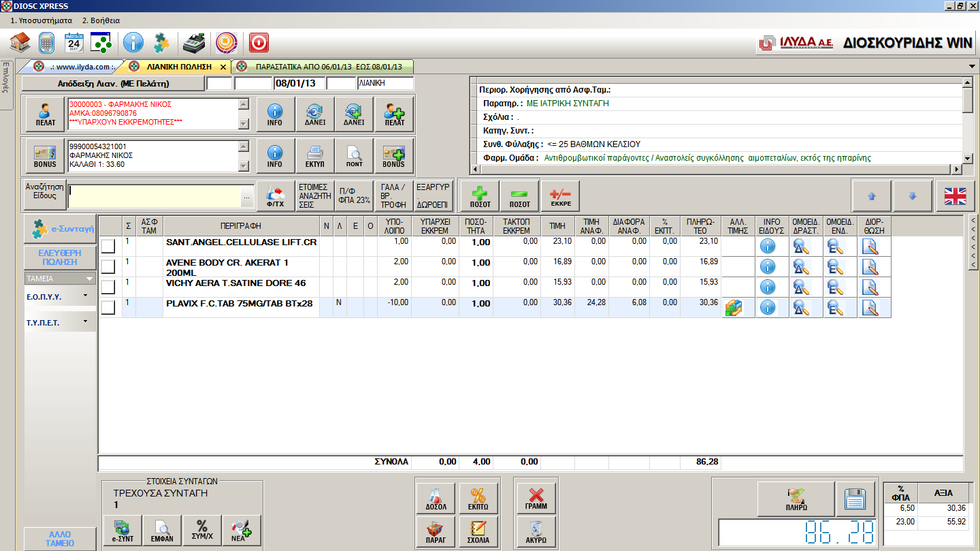Click the Π/Φ ΦΠΑ 23% button
The image size is (980, 551).
[354, 196]
